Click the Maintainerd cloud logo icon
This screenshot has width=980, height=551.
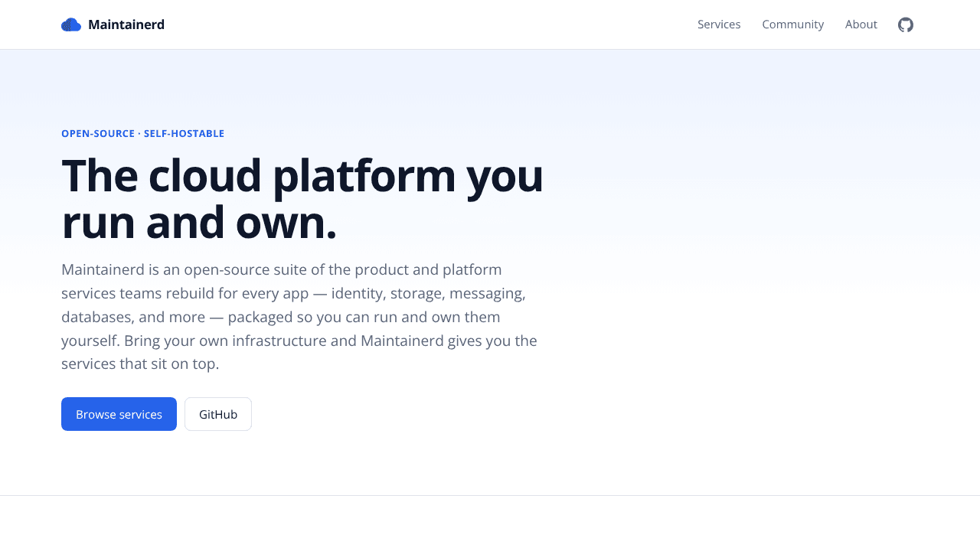[x=71, y=24]
